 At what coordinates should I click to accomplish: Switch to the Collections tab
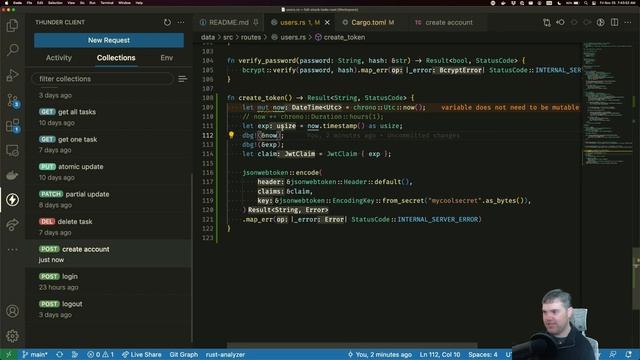(x=116, y=58)
